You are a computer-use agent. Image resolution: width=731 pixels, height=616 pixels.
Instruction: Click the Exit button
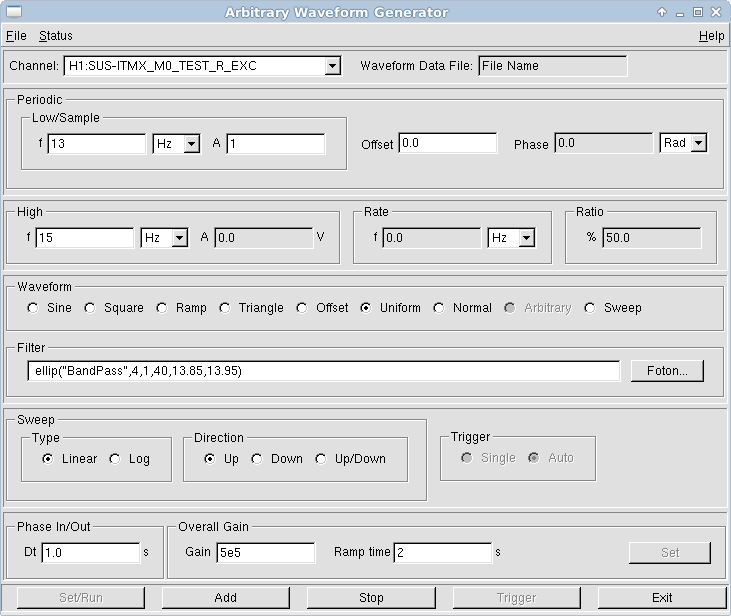point(662,597)
